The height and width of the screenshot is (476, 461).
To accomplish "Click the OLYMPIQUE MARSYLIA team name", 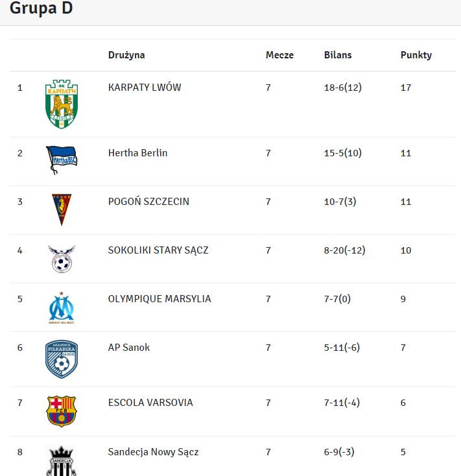I will (160, 299).
